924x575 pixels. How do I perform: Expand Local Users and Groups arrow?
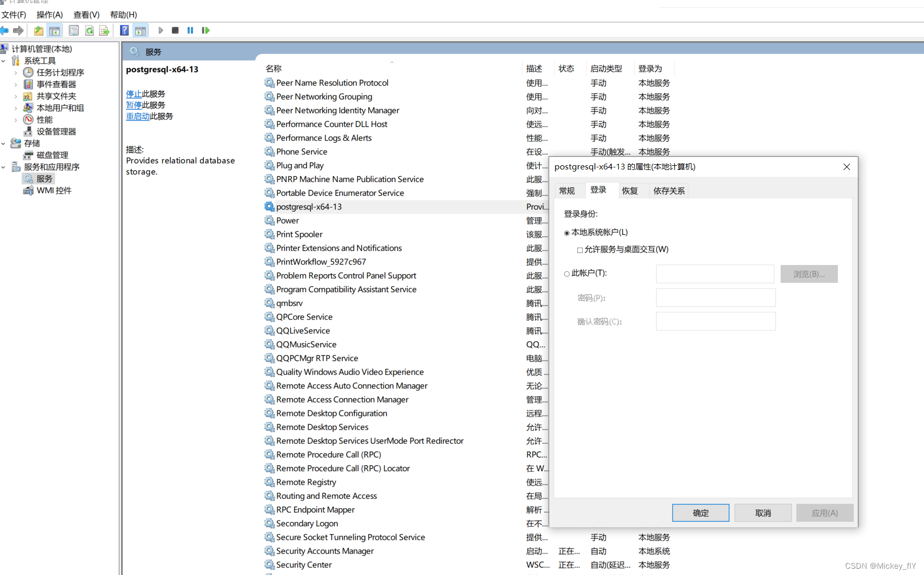[16, 108]
